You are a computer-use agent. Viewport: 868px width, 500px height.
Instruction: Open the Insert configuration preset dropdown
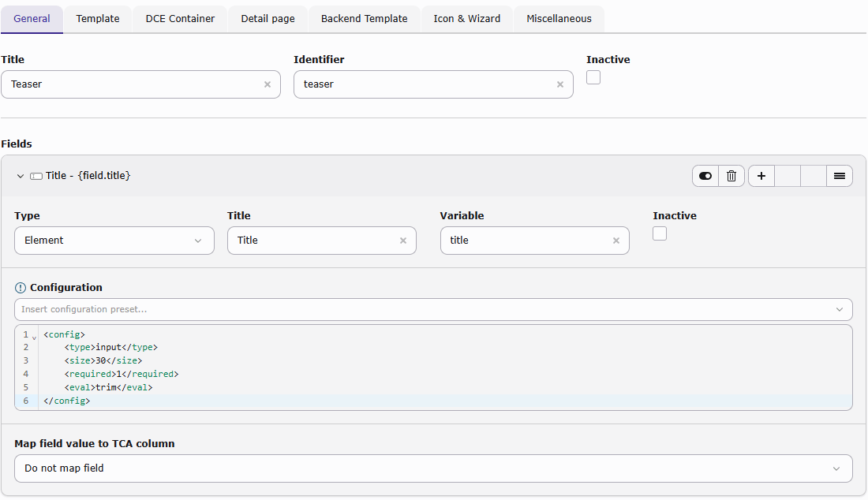click(x=433, y=309)
